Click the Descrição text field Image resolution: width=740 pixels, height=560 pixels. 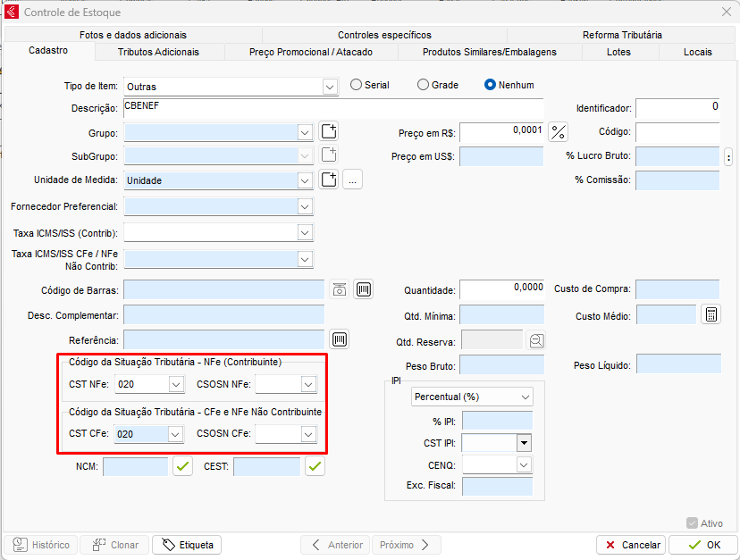click(332, 108)
